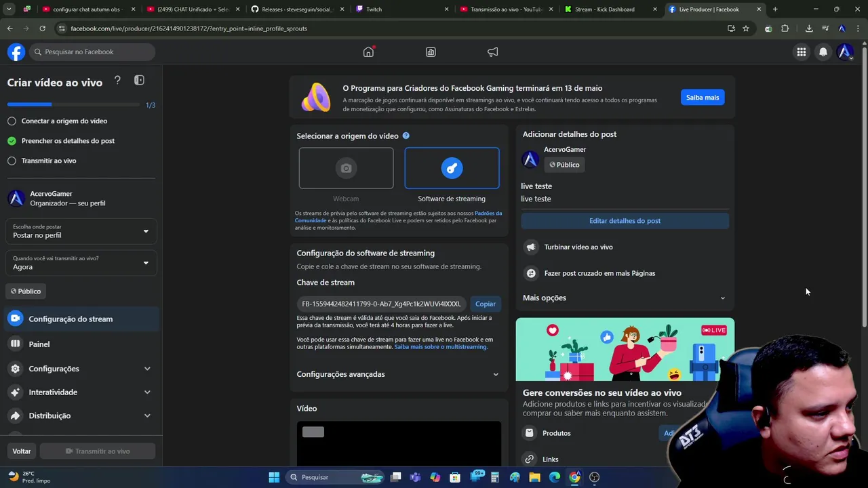Click the browser address bar URL
Screen dimensions: 868x488
(x=189, y=28)
